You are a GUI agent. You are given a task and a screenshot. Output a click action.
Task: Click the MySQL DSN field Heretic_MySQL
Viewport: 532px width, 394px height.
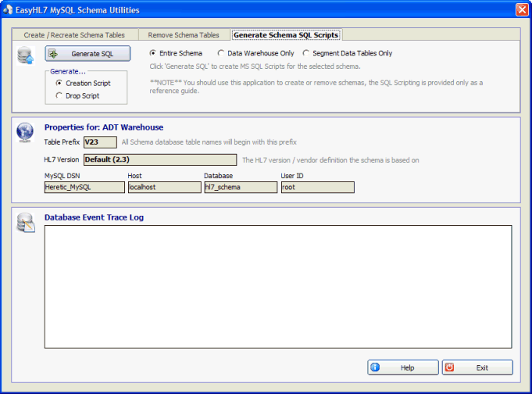(x=84, y=187)
